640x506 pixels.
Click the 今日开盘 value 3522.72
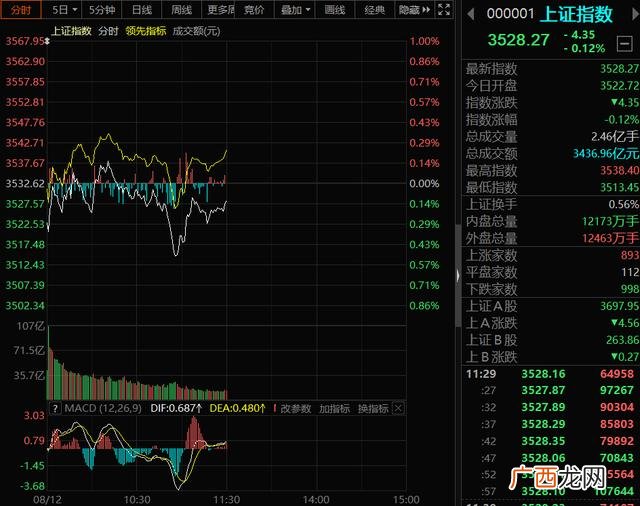click(x=619, y=86)
